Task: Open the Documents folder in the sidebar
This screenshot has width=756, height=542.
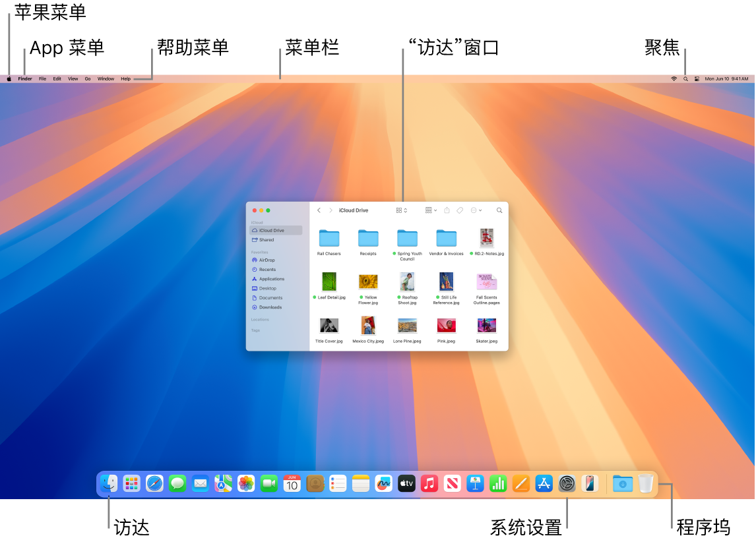Action: 272,297
